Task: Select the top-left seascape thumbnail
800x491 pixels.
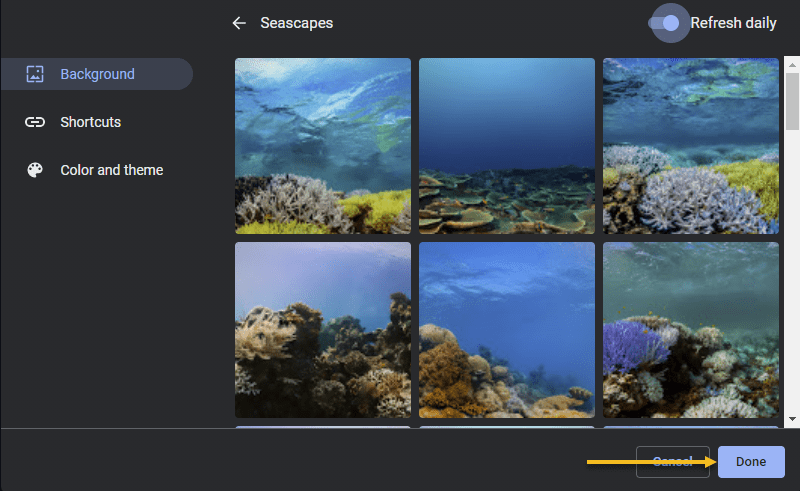Action: (x=323, y=146)
